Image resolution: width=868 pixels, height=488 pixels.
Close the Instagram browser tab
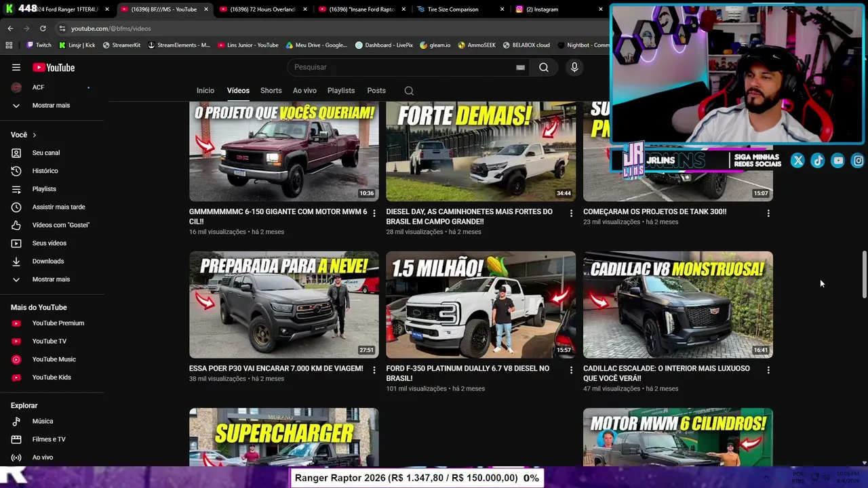tap(600, 9)
